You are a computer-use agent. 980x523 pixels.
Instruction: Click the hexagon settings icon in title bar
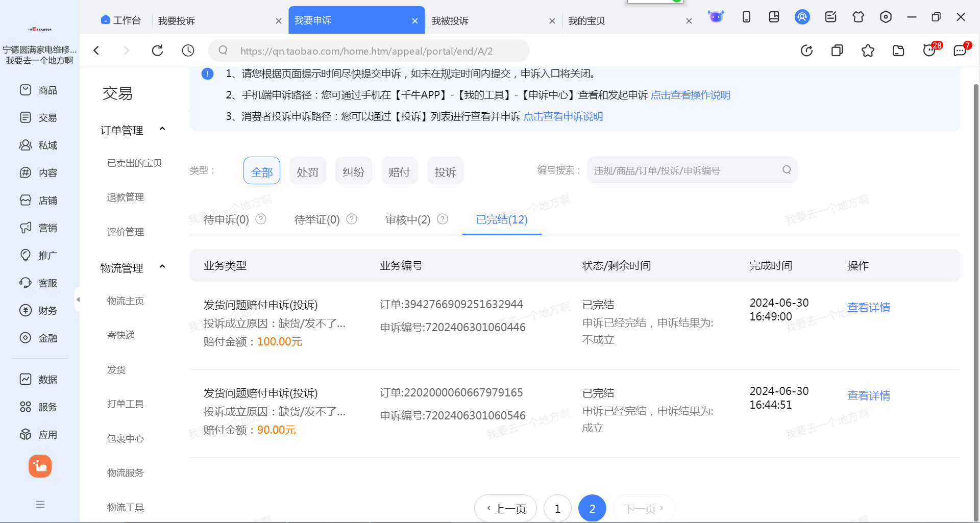(x=886, y=17)
